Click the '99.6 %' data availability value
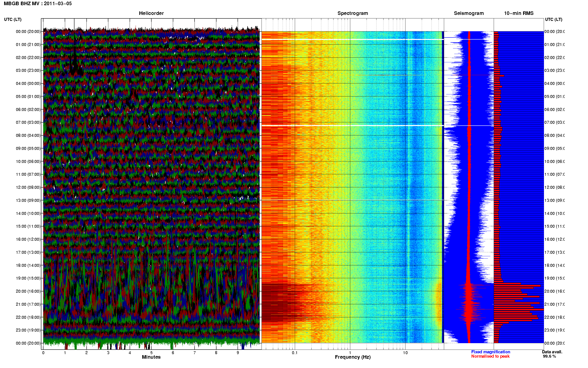Image resolution: width=588 pixels, height=368 pixels. pyautogui.click(x=549, y=356)
